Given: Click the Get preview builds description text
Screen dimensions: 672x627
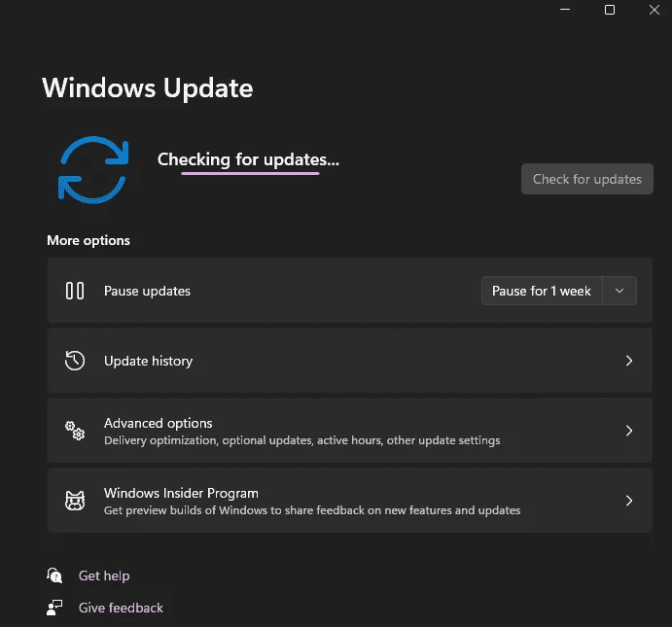Looking at the screenshot, I should 312,510.
